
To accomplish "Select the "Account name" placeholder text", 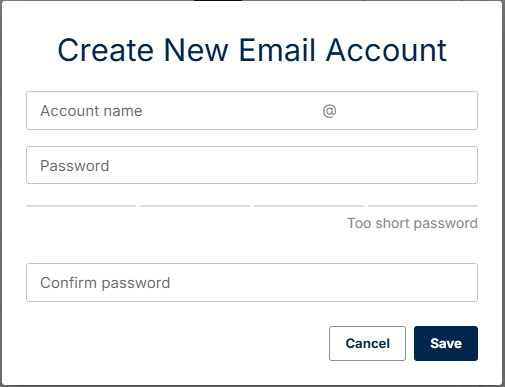I will [x=91, y=111].
